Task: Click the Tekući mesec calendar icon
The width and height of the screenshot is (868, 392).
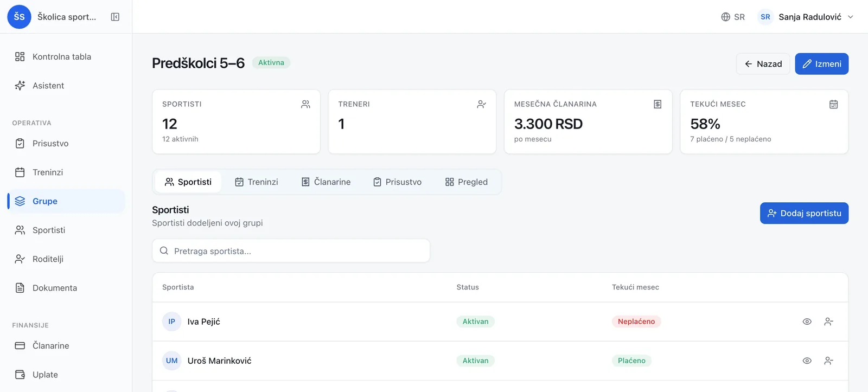Action: 834,104
